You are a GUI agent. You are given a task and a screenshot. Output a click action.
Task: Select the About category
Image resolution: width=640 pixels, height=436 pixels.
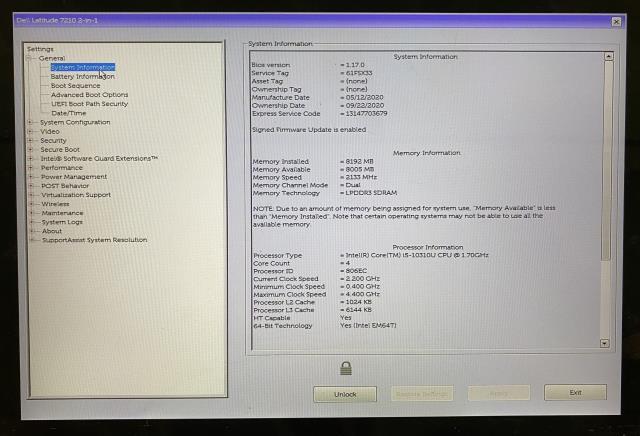click(x=52, y=231)
